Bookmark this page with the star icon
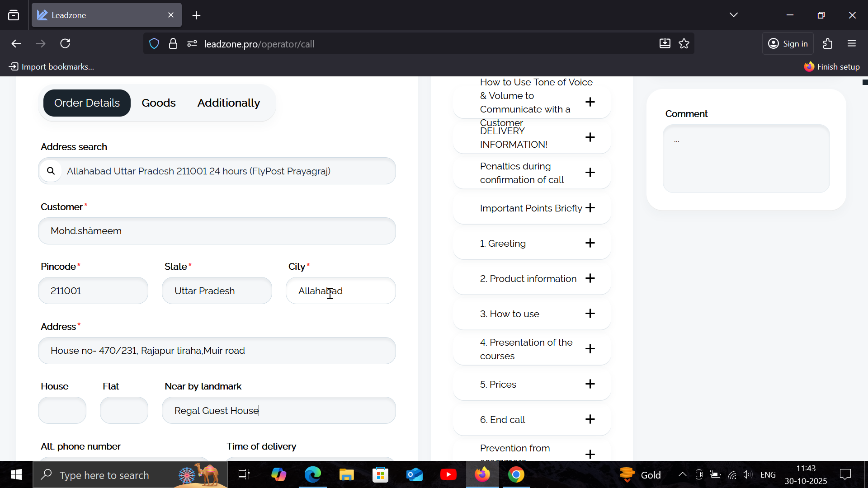 (x=684, y=44)
